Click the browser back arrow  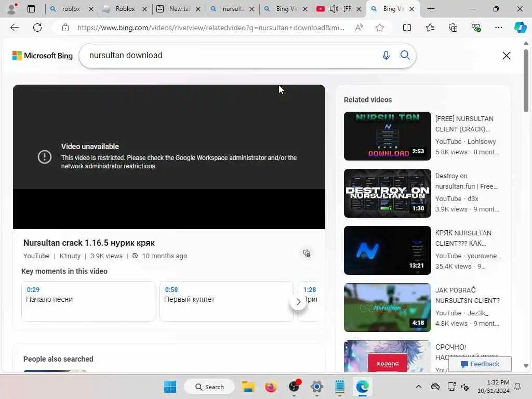(x=15, y=28)
